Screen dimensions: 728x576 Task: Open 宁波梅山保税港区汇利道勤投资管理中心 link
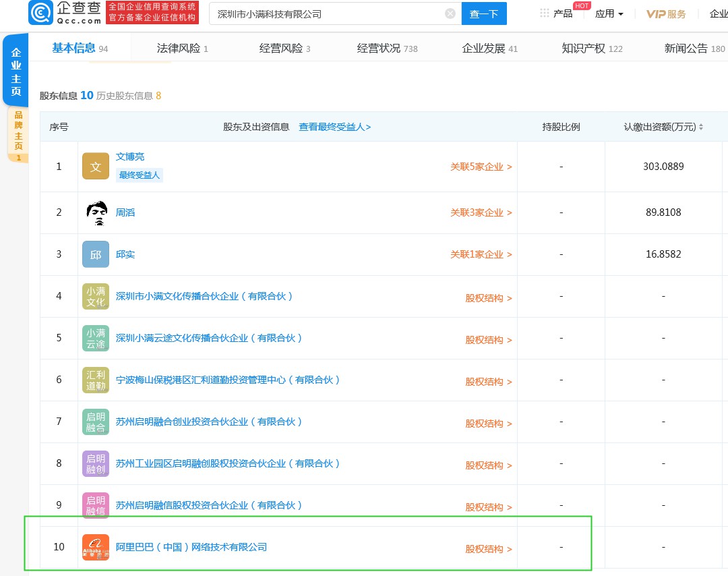point(228,380)
